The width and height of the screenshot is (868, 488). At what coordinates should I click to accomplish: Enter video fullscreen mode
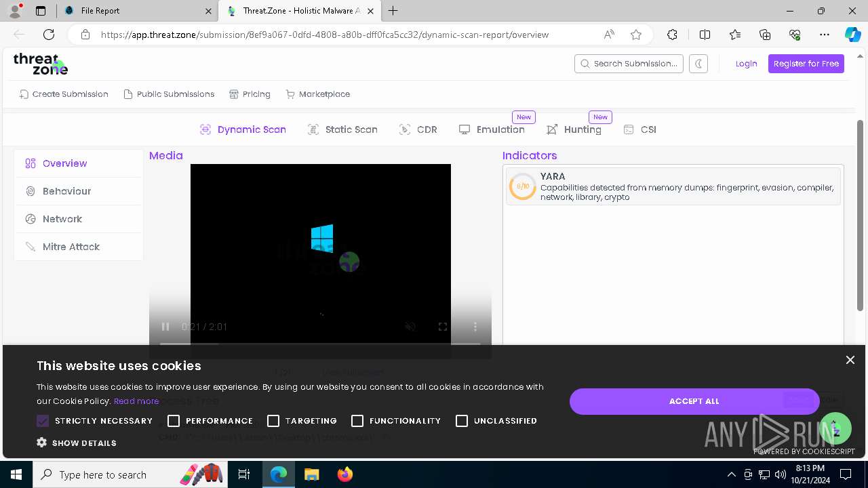(443, 327)
